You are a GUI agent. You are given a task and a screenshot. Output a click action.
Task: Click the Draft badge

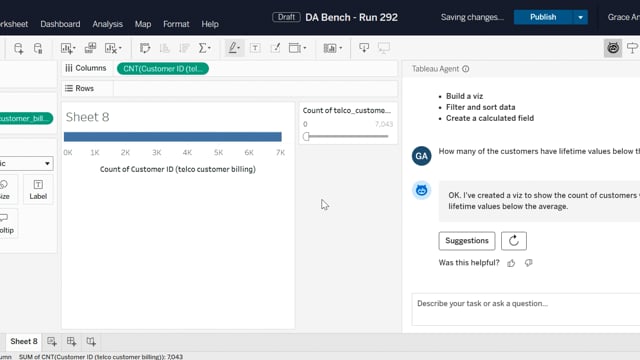tap(286, 17)
